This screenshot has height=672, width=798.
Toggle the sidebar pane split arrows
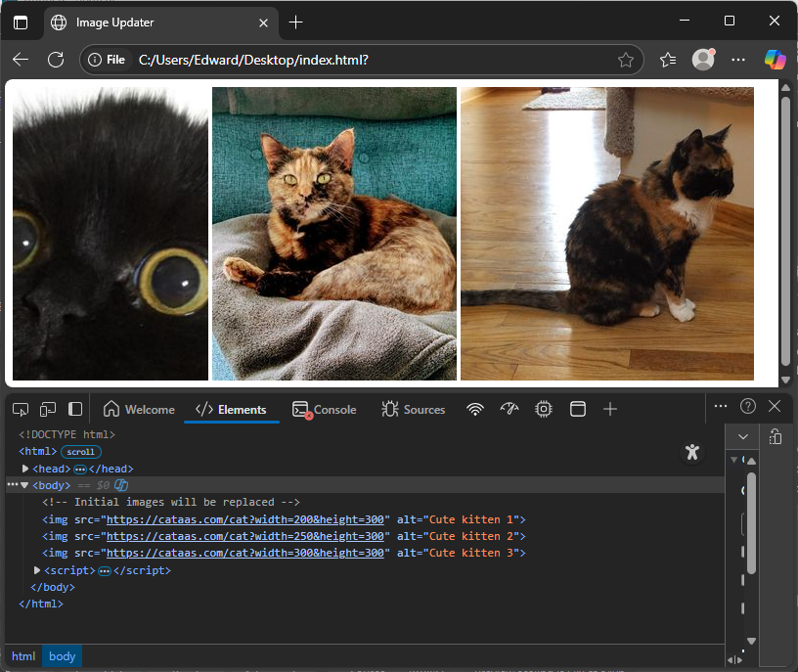point(734,660)
